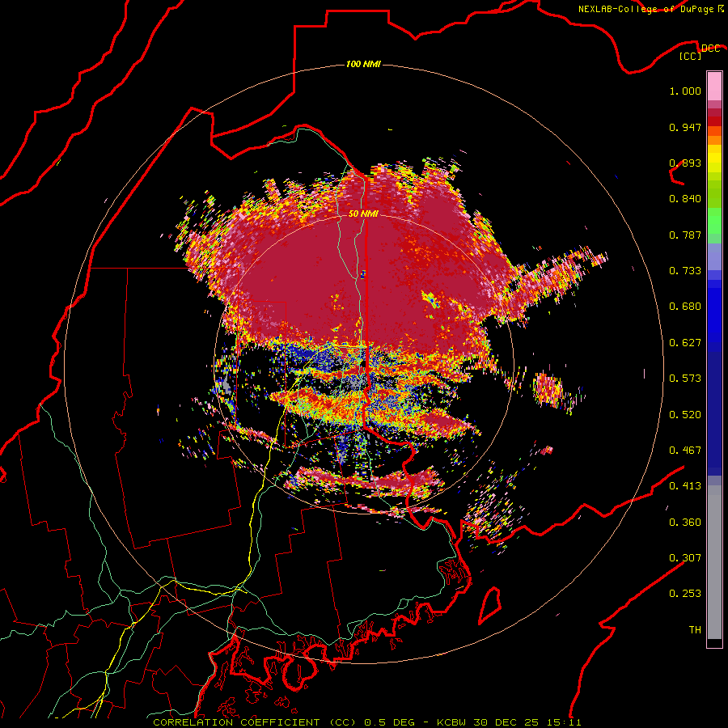Select the 50 NMI range ring label
Viewport: 728px width, 728px height.
tap(363, 214)
